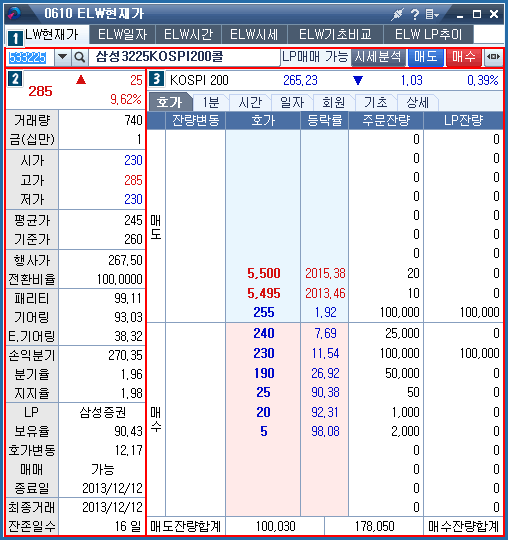
Task: Open the title bar list menu icon
Action: 432,14
